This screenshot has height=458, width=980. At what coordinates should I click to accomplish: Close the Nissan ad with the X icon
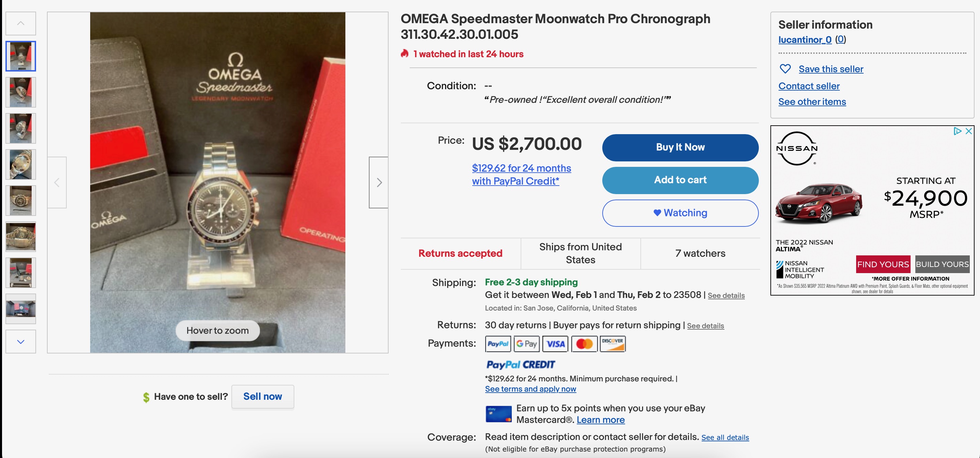click(968, 131)
